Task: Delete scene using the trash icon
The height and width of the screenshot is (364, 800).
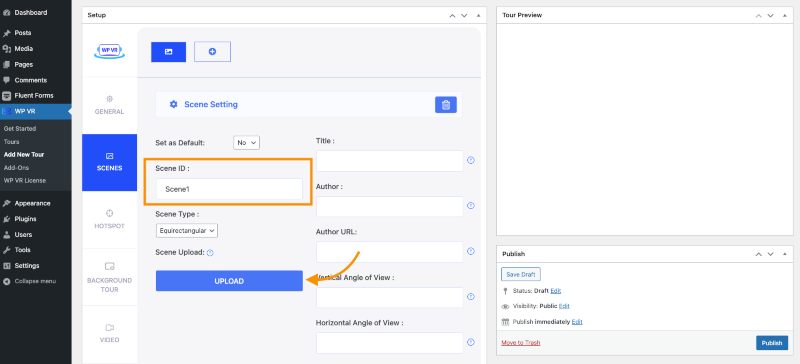Action: tap(445, 105)
